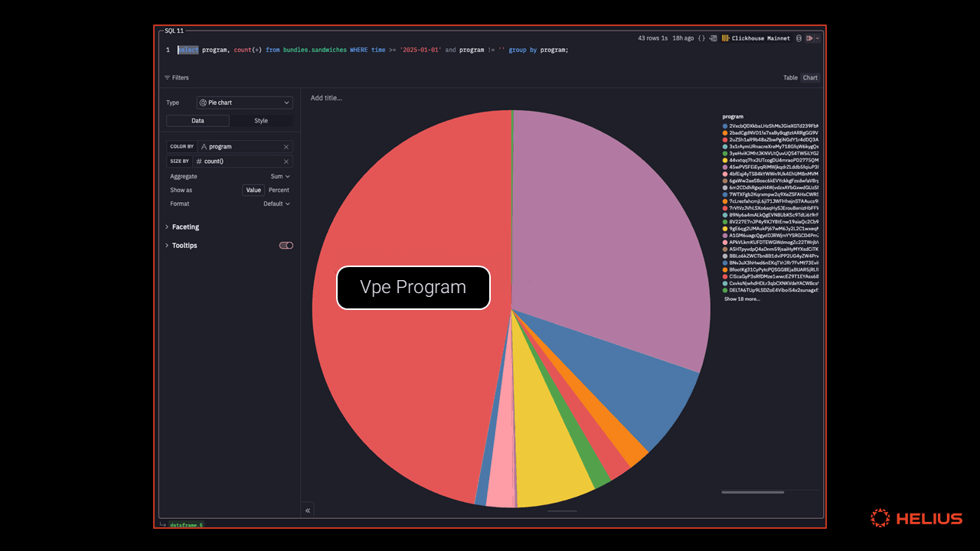980x551 pixels.
Task: Enable the Tooltips toggle switch
Action: click(286, 245)
